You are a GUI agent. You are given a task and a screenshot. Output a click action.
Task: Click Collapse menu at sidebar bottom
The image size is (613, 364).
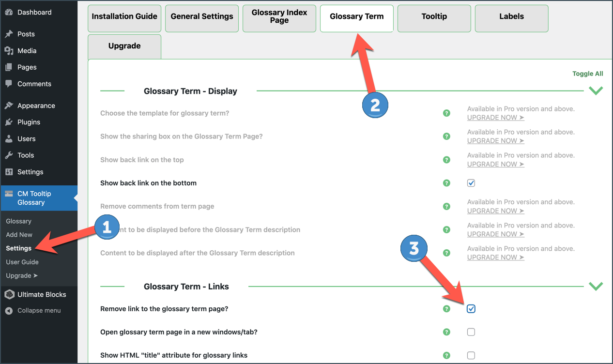39,310
